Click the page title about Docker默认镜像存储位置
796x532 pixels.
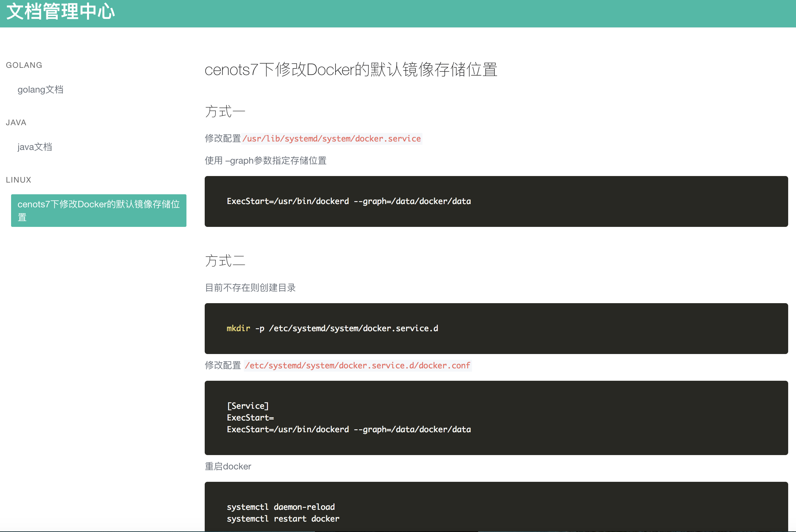(x=351, y=70)
